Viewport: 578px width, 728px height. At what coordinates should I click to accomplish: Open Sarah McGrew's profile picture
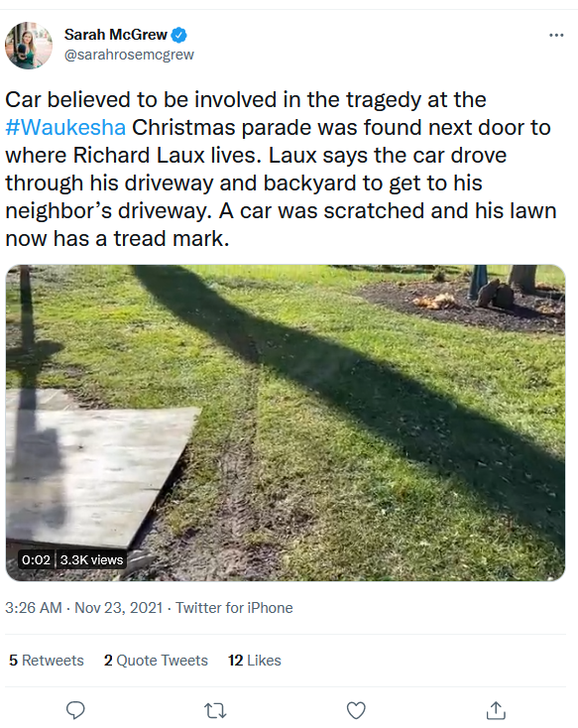[x=29, y=45]
